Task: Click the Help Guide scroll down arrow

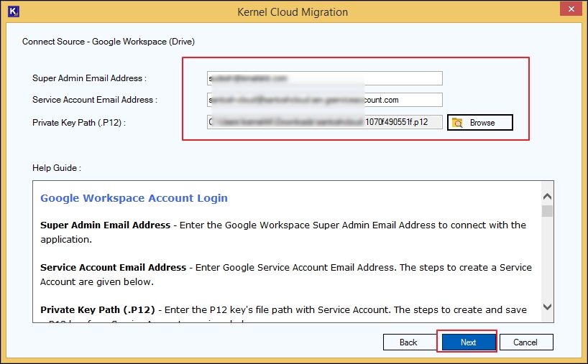Action: [548, 307]
